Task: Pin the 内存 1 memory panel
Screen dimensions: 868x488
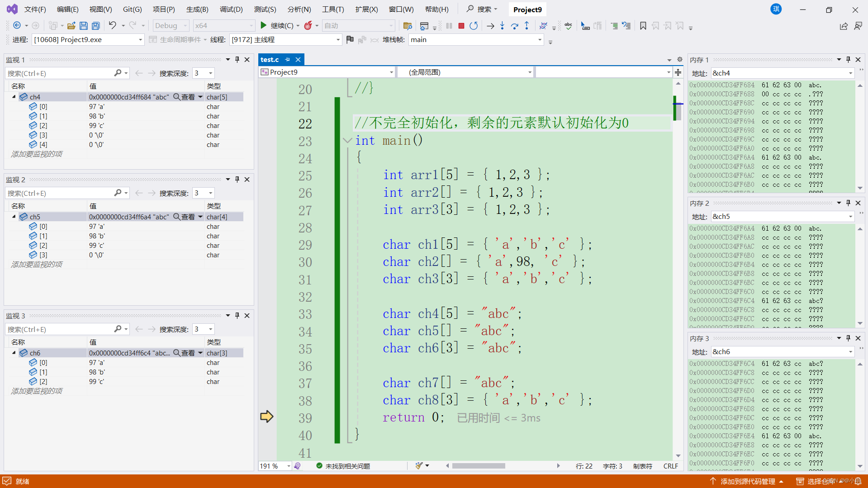Action: (x=848, y=60)
